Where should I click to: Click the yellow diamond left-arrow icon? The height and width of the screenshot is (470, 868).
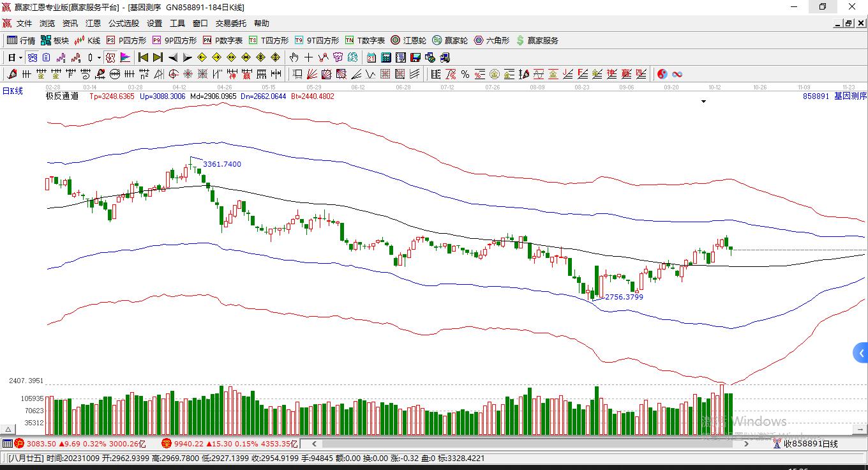(202, 57)
